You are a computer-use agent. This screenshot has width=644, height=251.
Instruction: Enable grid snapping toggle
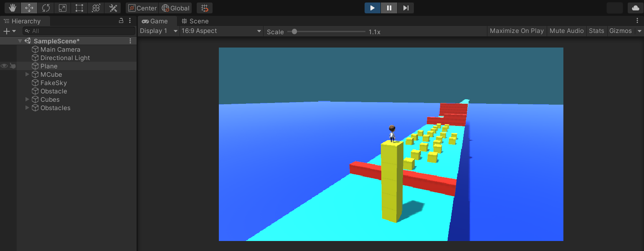tap(204, 8)
